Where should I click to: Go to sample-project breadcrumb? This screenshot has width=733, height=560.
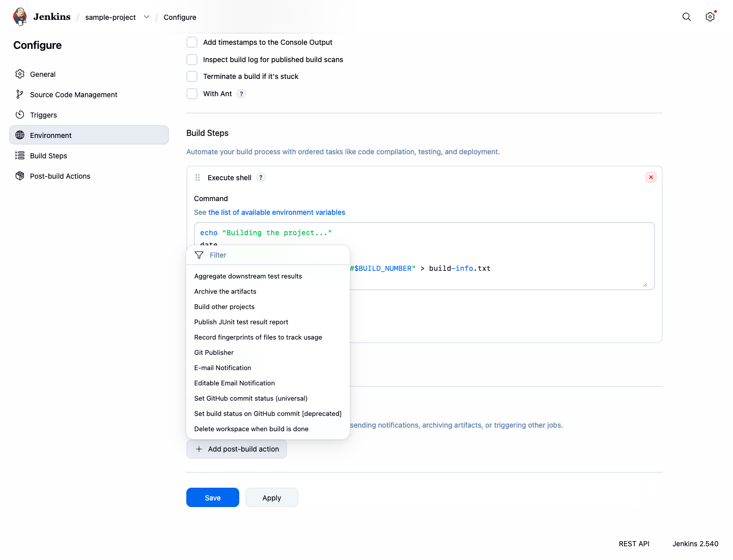pyautogui.click(x=110, y=17)
